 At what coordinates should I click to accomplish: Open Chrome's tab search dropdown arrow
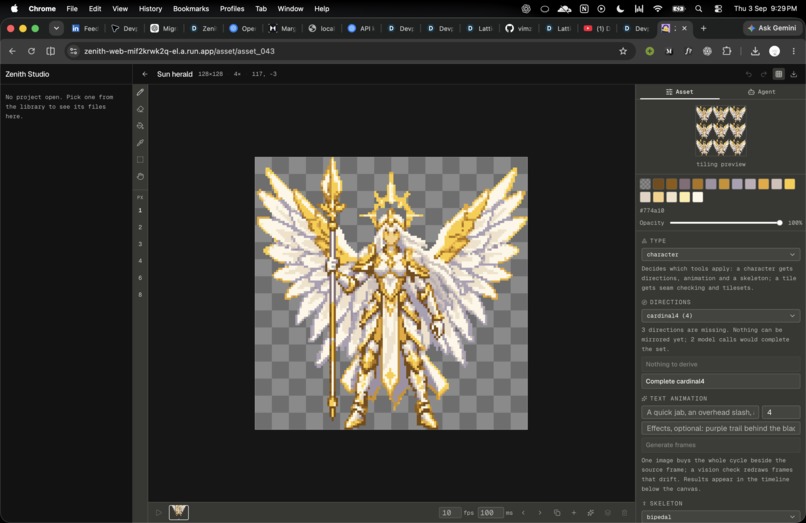(56, 28)
